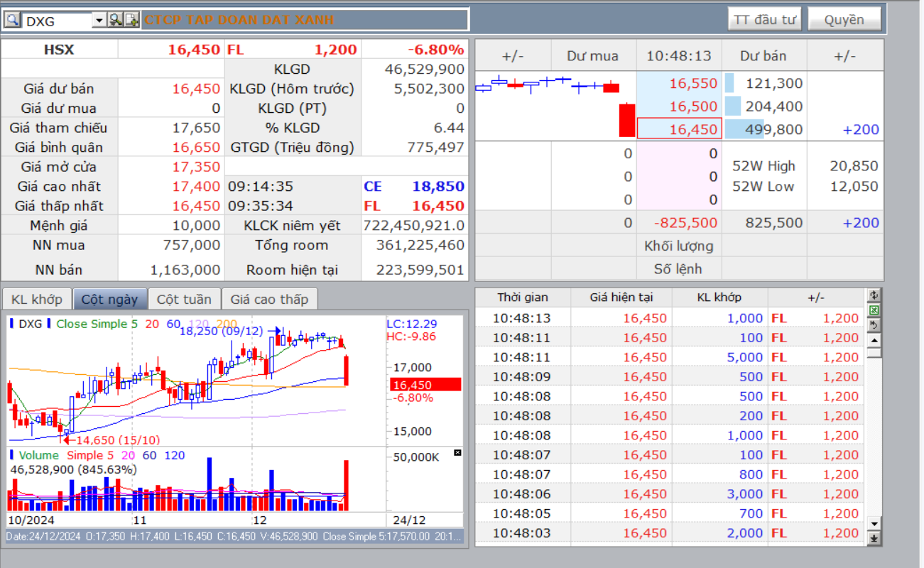Open the Giá cao thấp tab
This screenshot has height=568, width=924.
click(x=269, y=299)
